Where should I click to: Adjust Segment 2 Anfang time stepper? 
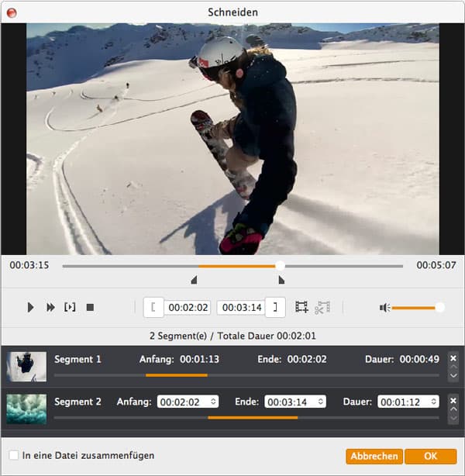pos(213,402)
